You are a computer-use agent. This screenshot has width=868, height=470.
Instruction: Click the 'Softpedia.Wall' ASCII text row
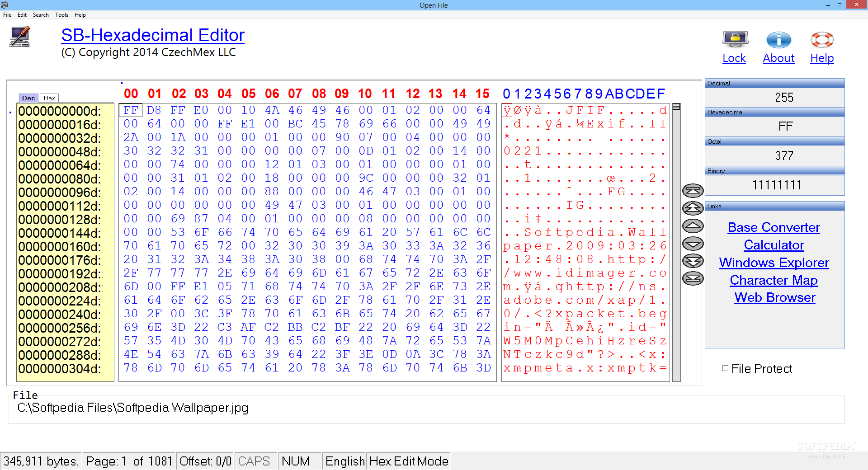(585, 232)
